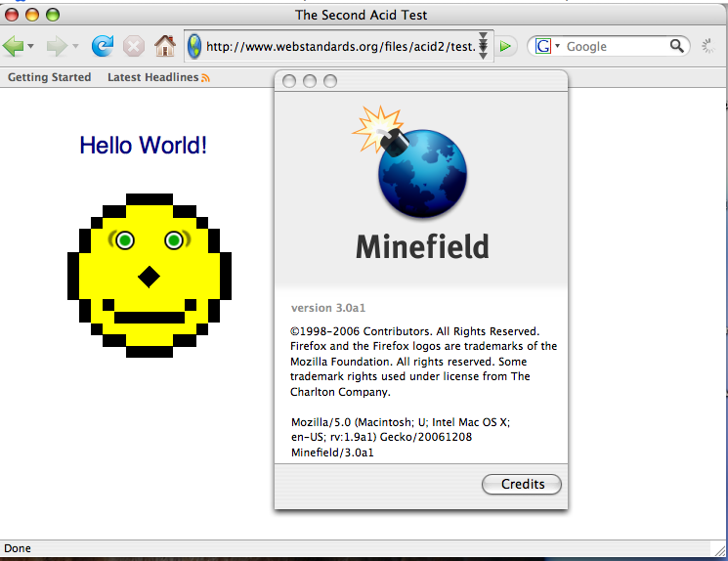Click the magnifying glass search icon
The image size is (728, 561).
coord(677,46)
